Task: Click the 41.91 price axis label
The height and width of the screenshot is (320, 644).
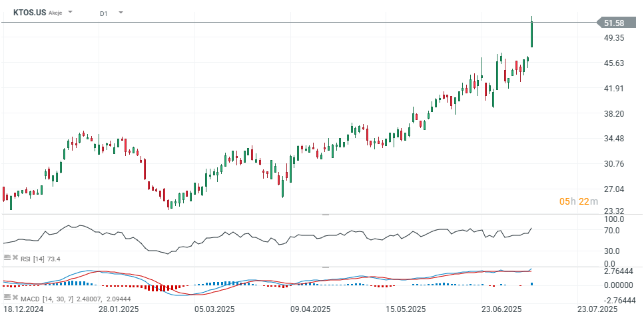Action: tap(614, 89)
